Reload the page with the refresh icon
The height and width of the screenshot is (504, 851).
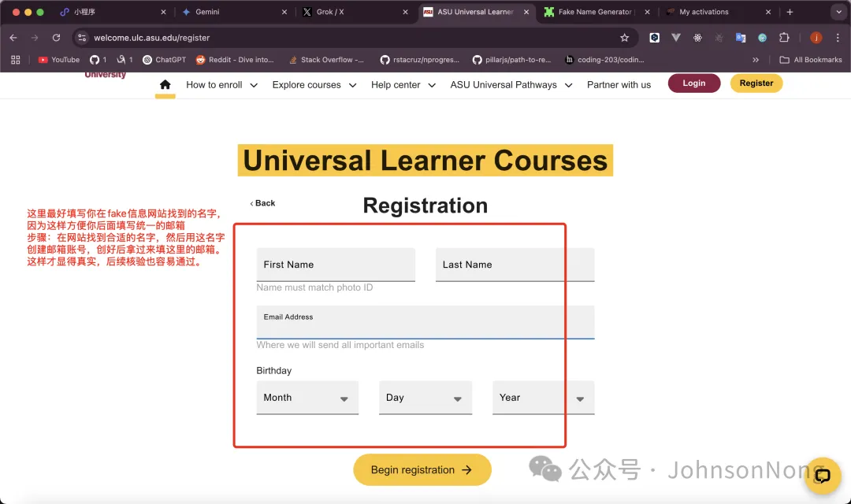click(56, 38)
